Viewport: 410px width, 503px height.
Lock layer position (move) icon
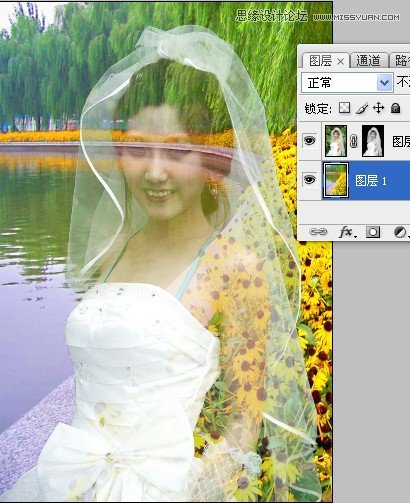point(378,108)
